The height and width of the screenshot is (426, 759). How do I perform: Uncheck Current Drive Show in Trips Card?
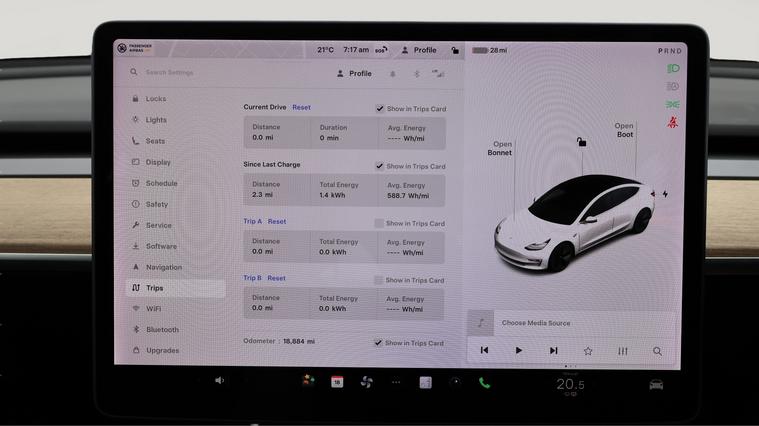tap(380, 108)
